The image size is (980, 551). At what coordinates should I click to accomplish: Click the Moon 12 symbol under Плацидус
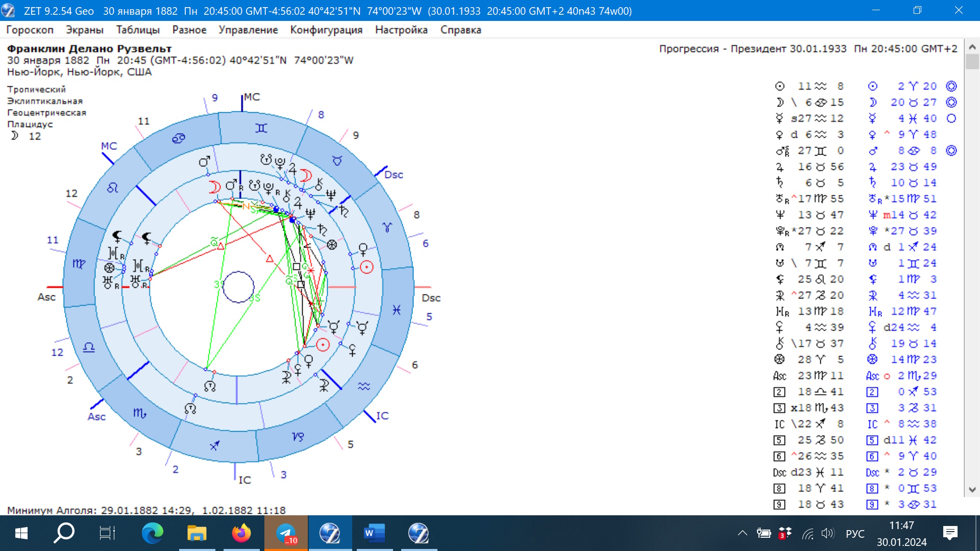(x=15, y=136)
